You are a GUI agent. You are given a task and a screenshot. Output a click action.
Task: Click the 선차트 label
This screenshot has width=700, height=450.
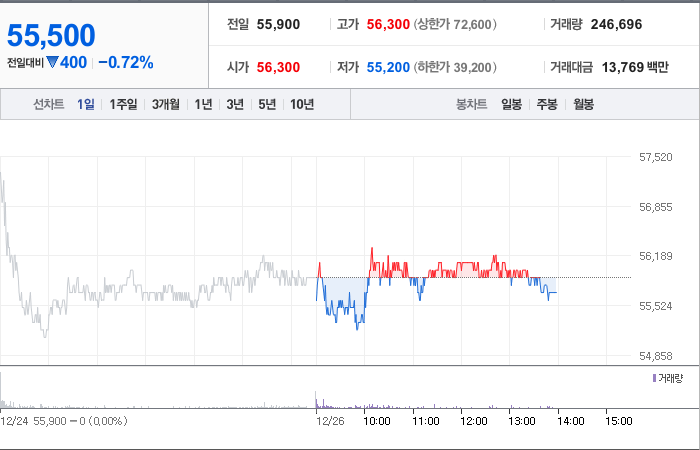click(48, 104)
